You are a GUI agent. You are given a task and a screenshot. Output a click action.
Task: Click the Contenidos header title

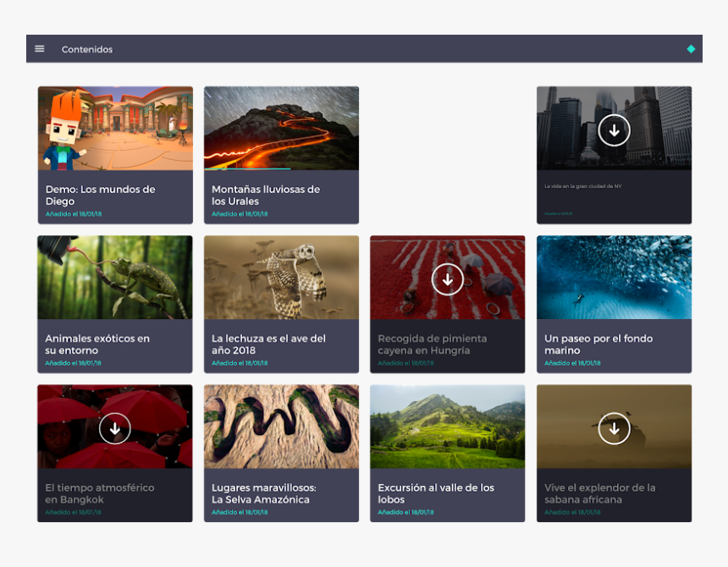point(87,49)
